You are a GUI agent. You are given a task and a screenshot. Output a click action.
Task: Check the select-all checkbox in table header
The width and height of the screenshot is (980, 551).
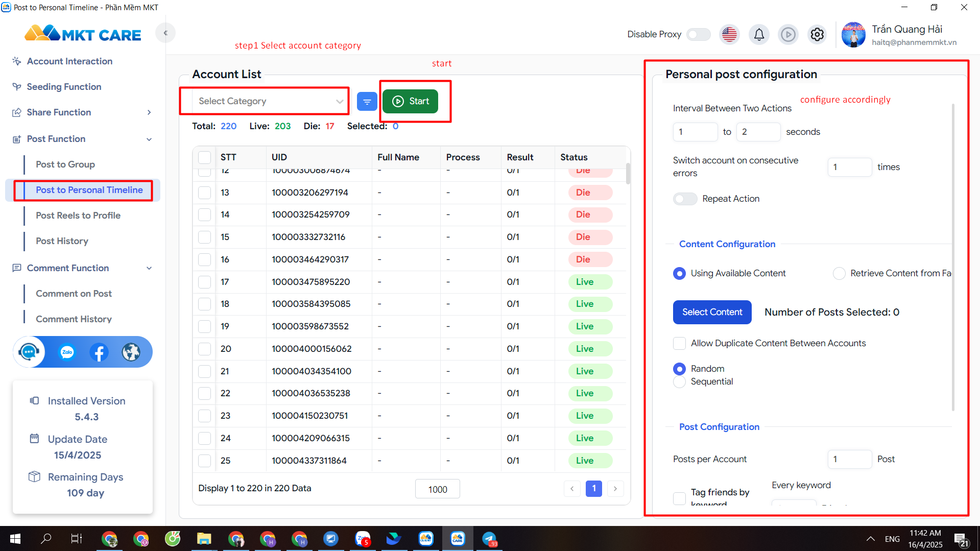pyautogui.click(x=205, y=157)
